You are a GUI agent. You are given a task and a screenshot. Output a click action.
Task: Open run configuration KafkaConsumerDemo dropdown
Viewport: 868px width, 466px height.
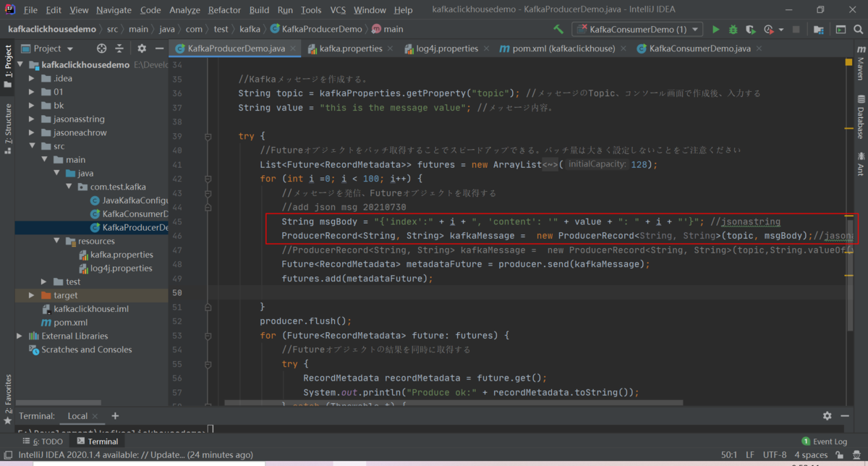click(637, 30)
